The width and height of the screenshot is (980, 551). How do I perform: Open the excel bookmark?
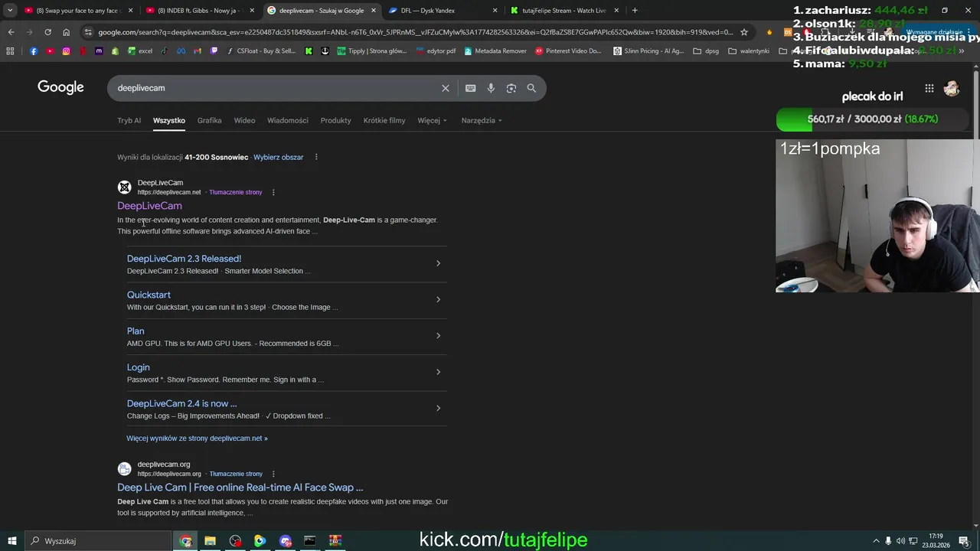(x=140, y=51)
